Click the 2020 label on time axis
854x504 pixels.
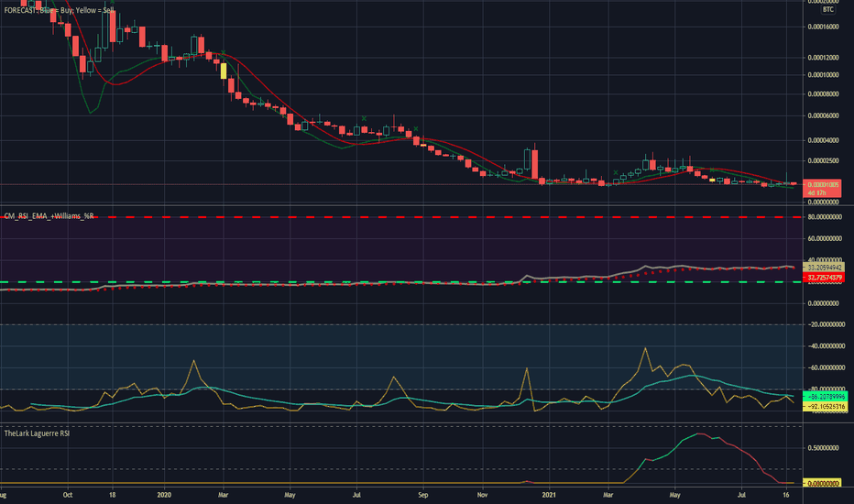pyautogui.click(x=164, y=495)
